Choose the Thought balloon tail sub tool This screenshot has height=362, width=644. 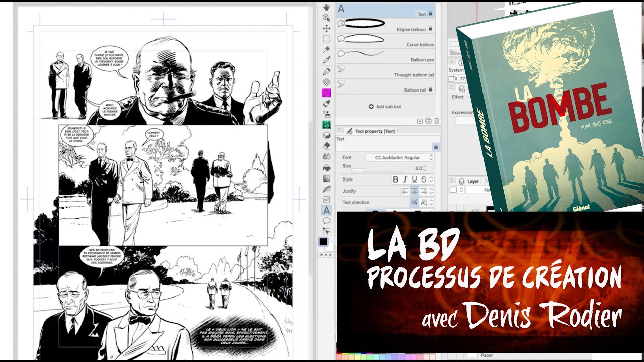[x=385, y=71]
